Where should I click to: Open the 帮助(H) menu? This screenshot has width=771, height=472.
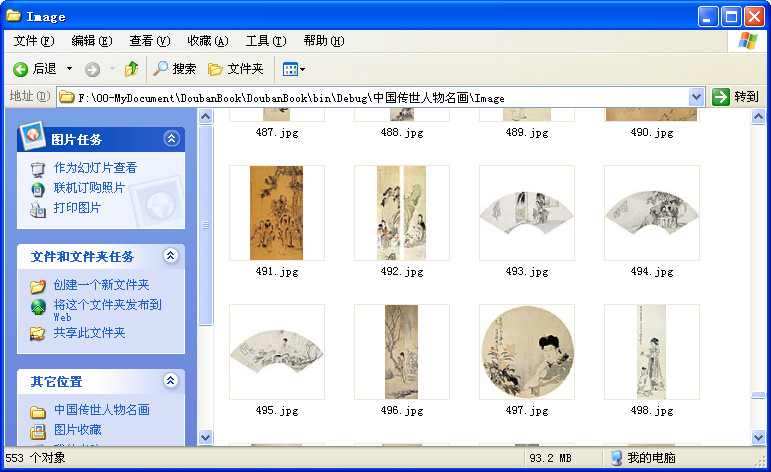click(324, 41)
